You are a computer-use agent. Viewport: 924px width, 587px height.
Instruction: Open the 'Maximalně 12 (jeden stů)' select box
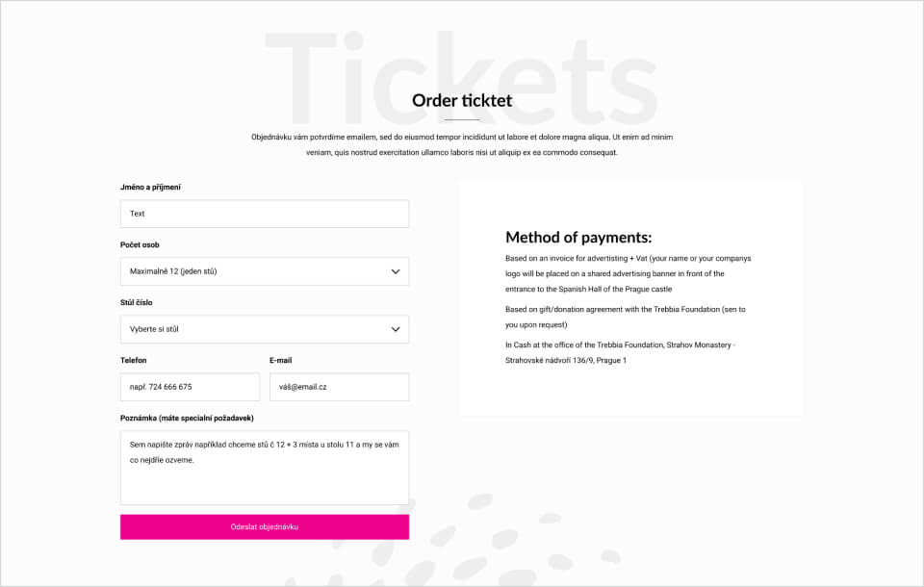coord(265,271)
